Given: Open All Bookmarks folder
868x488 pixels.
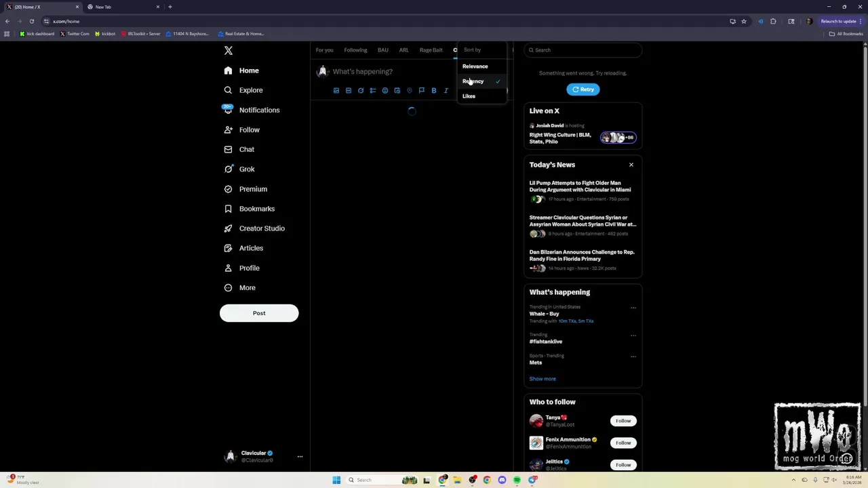Looking at the screenshot, I should pos(846,34).
